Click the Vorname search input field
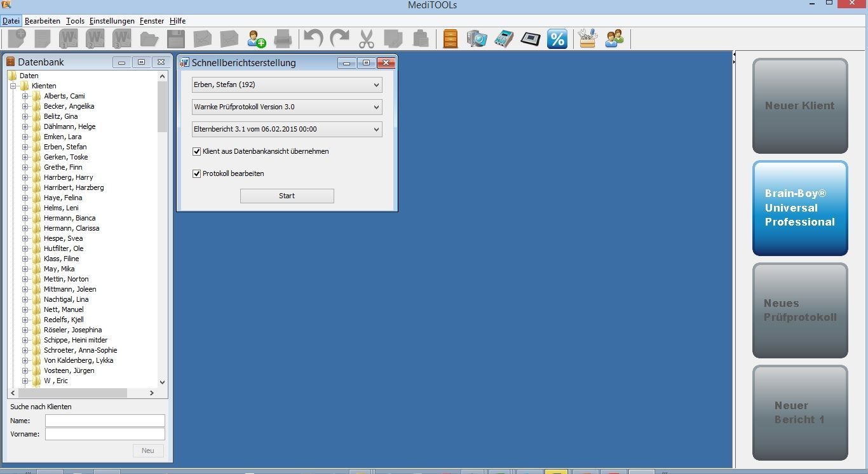 tap(105, 434)
